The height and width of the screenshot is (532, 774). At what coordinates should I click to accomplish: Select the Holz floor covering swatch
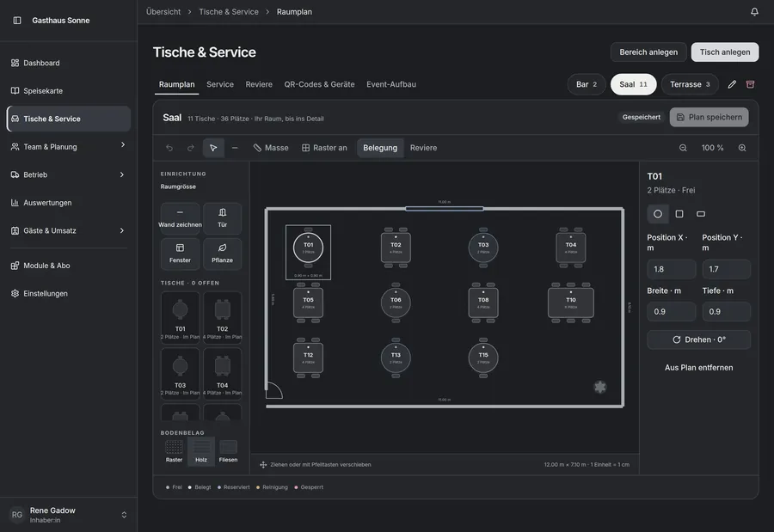click(x=201, y=450)
